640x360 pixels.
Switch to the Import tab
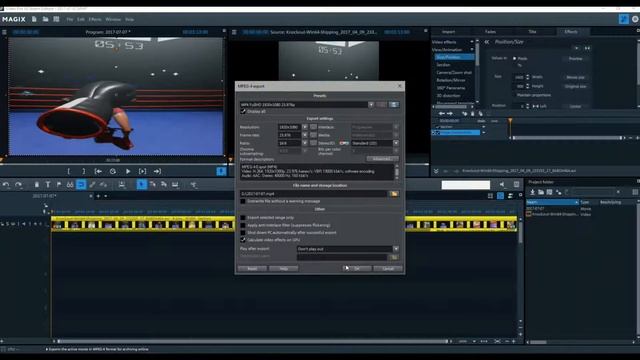click(448, 32)
